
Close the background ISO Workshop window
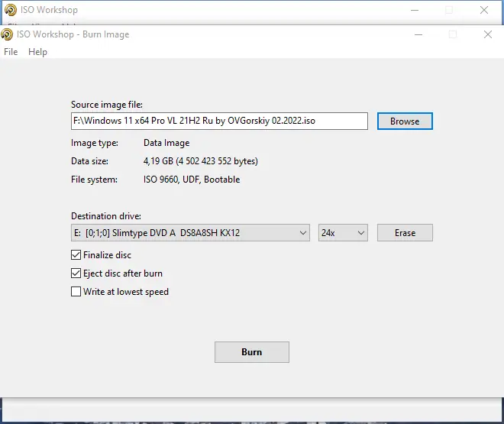[484, 10]
